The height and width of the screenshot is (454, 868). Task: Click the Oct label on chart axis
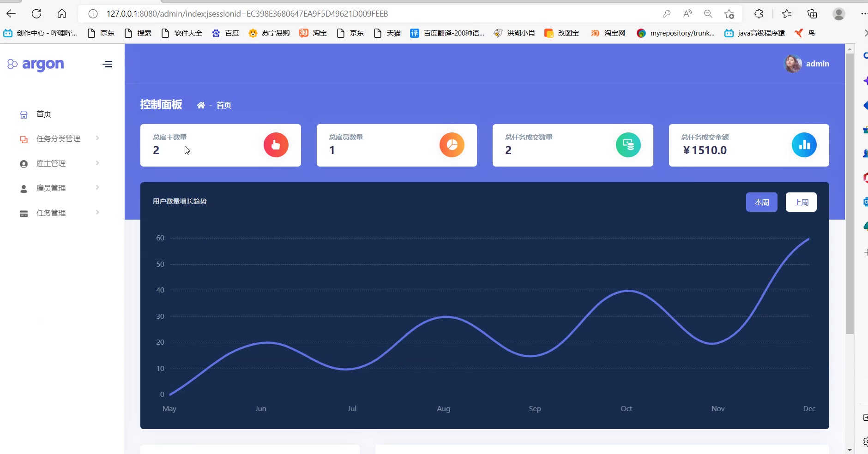click(x=626, y=409)
